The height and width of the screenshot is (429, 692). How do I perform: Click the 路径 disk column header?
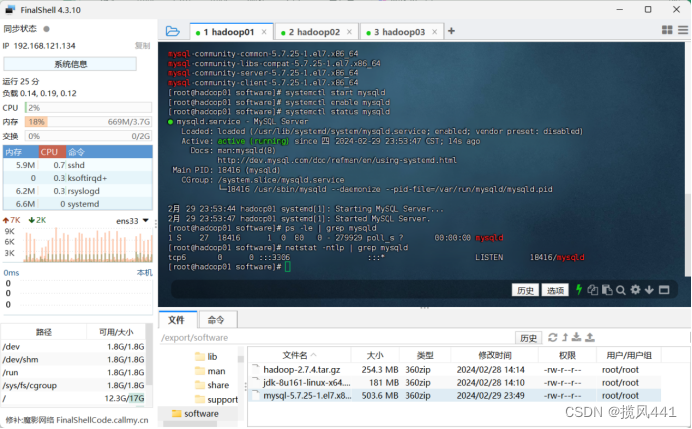[44, 332]
